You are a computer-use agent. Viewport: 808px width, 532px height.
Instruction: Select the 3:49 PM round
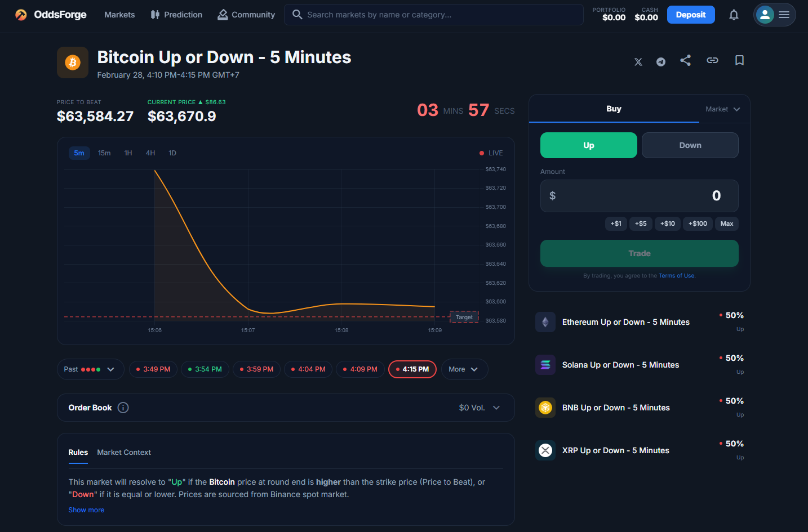[x=153, y=369]
